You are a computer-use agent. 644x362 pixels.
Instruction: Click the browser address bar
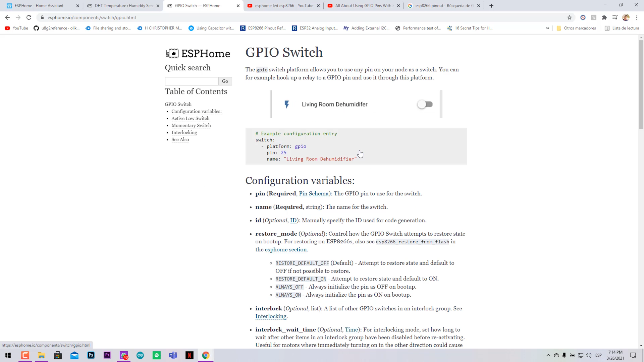point(302,17)
